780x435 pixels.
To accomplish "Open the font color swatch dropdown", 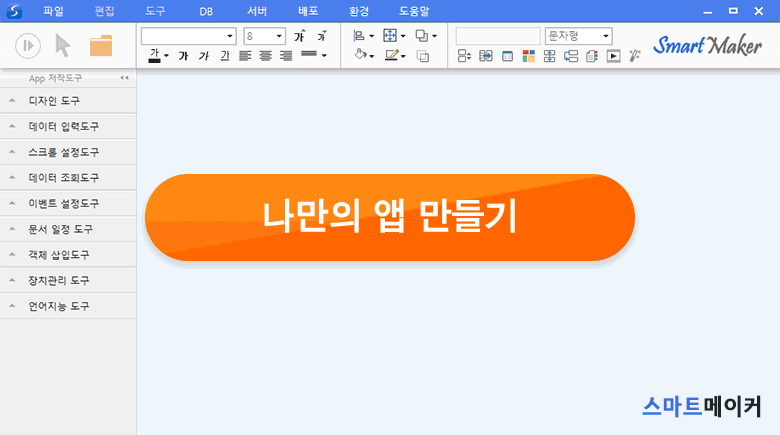I will [166, 56].
